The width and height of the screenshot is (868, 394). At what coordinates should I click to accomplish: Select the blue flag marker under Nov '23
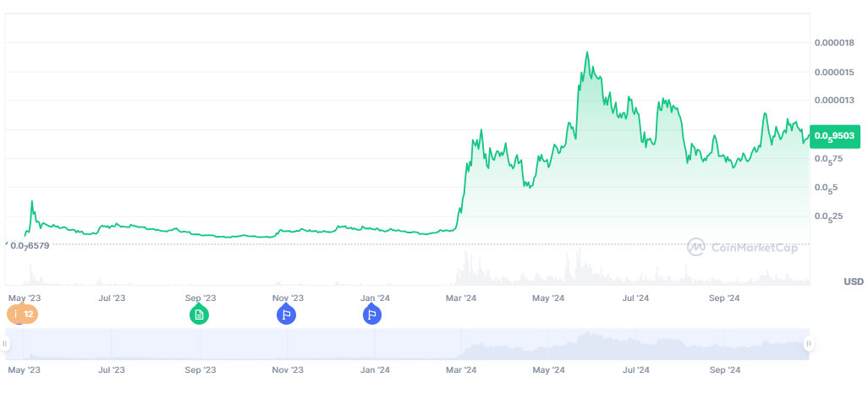tap(286, 315)
